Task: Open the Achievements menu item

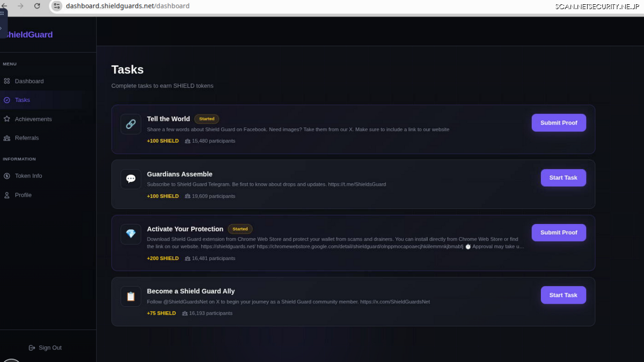Action: (33, 119)
